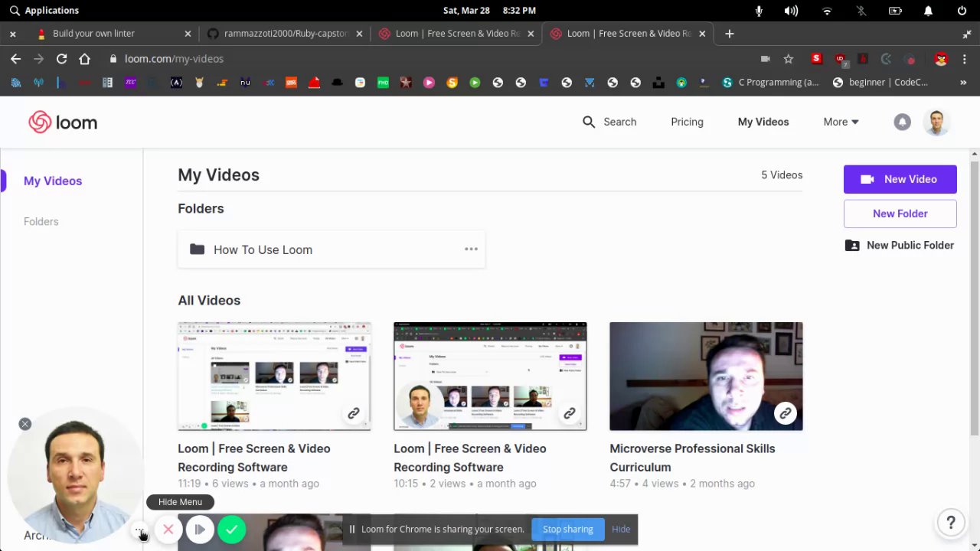Expand the More dropdown menu
The image size is (980, 551).
pos(841,122)
